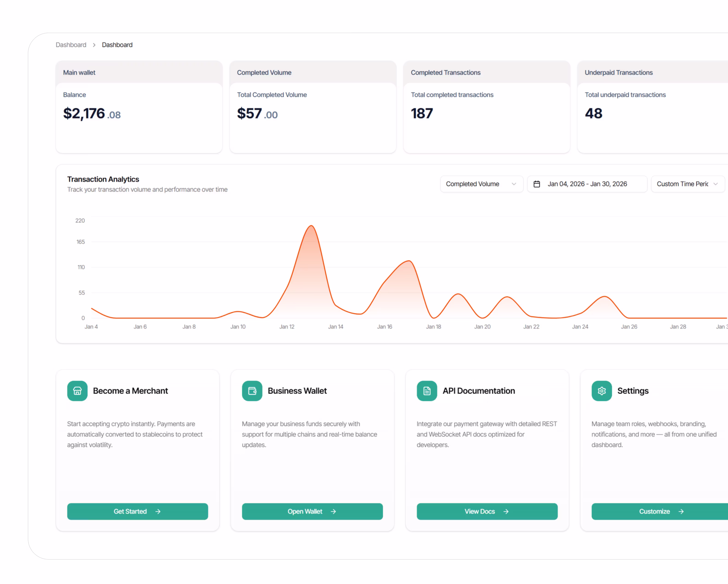Click the Completed Transactions card showing 187
This screenshot has width=728, height=584.
[486, 107]
